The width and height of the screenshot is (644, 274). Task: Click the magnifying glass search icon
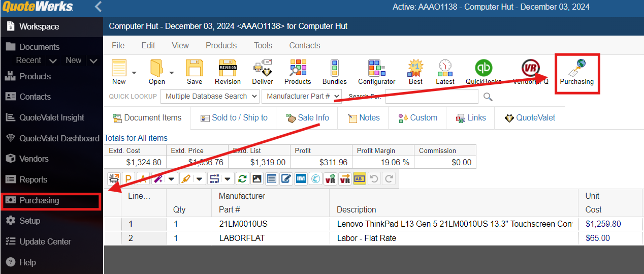(x=488, y=97)
